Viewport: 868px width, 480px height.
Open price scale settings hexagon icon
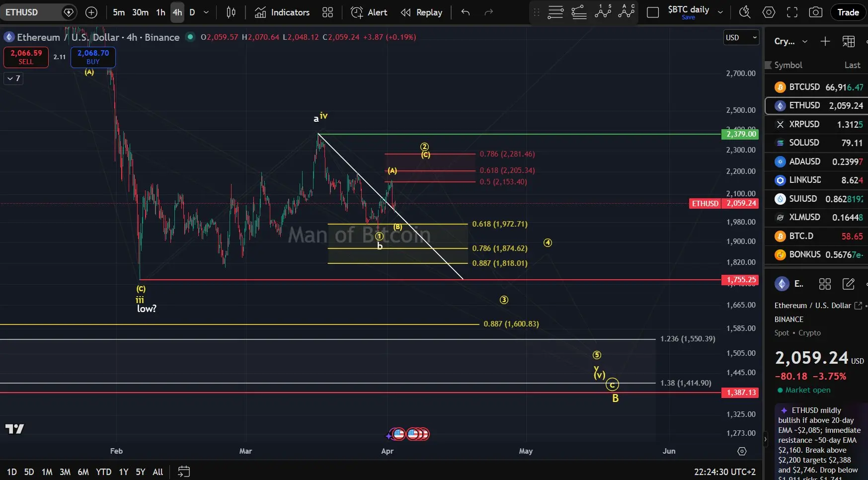coord(742,451)
